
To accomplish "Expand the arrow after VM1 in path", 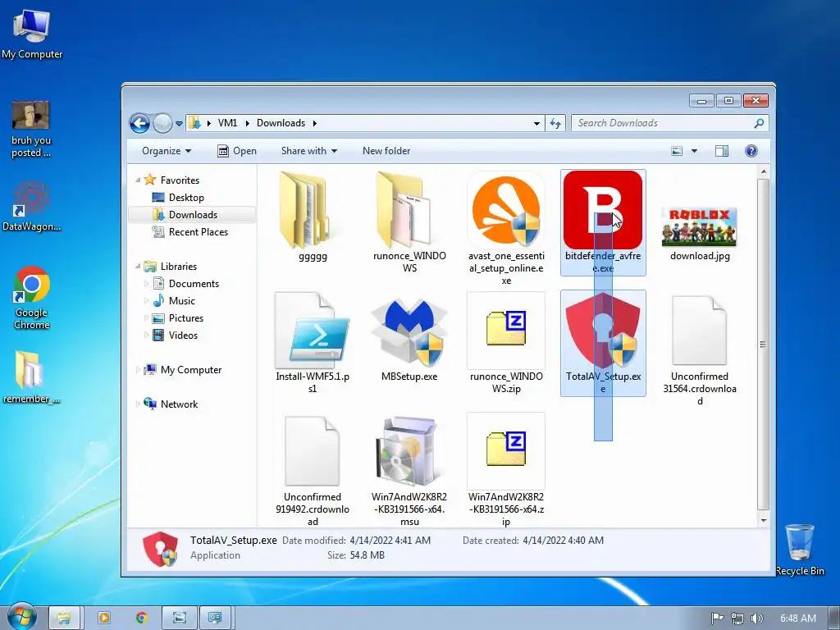I will tap(248, 123).
